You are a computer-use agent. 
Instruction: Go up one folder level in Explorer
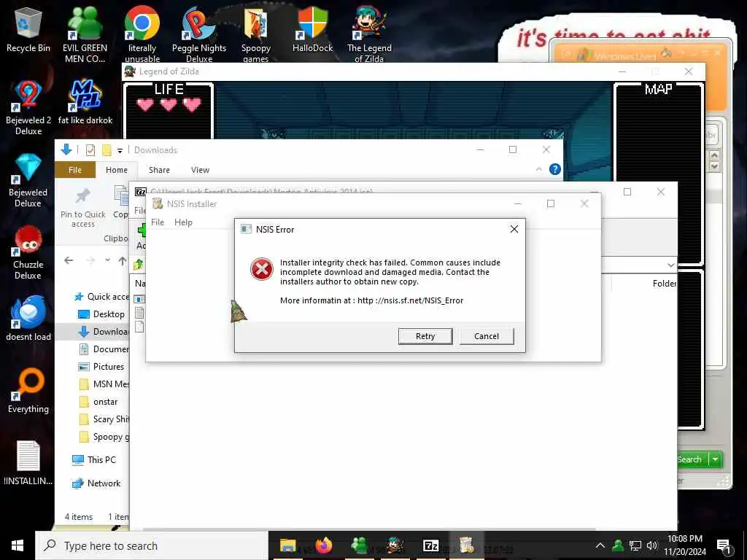coord(123,261)
